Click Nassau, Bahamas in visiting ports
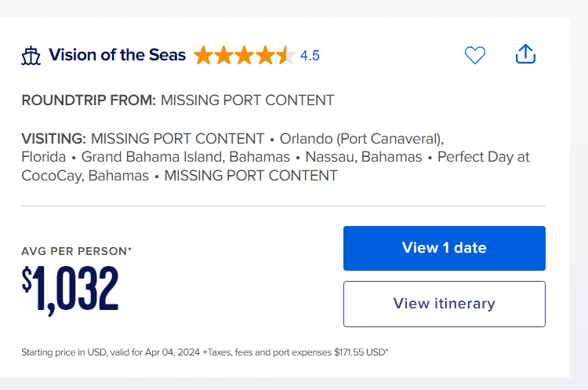Viewport: 588px width, 390px height. coord(364,157)
